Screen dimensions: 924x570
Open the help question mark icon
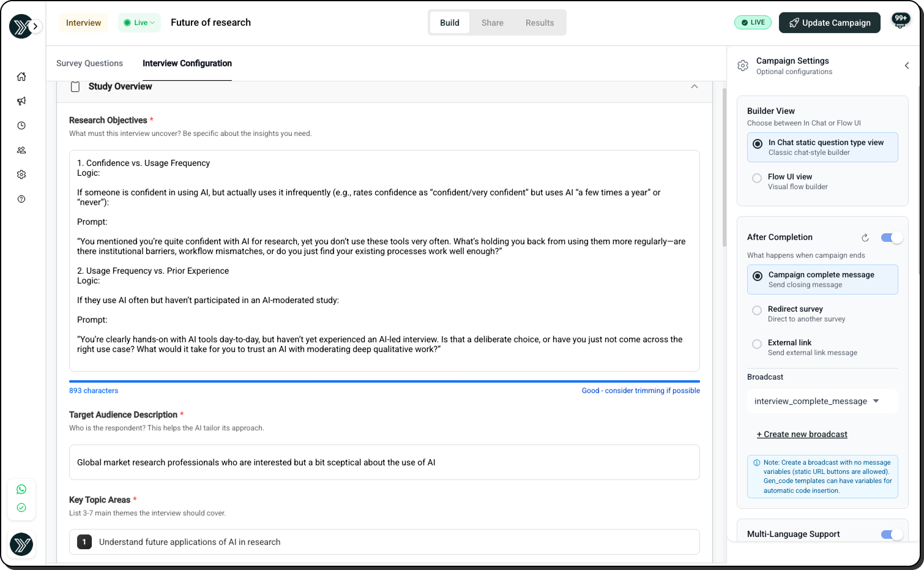point(21,199)
